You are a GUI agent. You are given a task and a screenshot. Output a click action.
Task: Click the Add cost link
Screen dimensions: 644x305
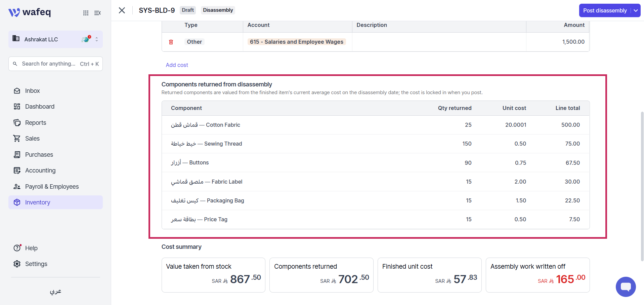(x=177, y=65)
